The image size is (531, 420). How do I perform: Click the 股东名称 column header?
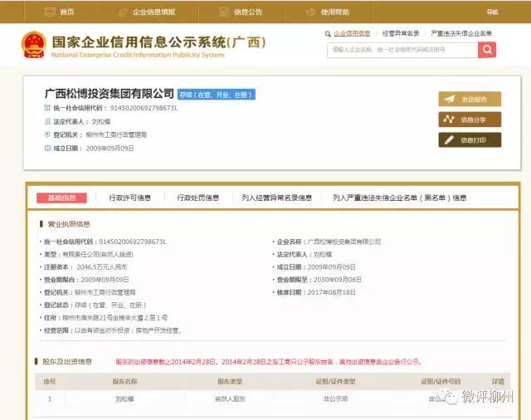124,381
